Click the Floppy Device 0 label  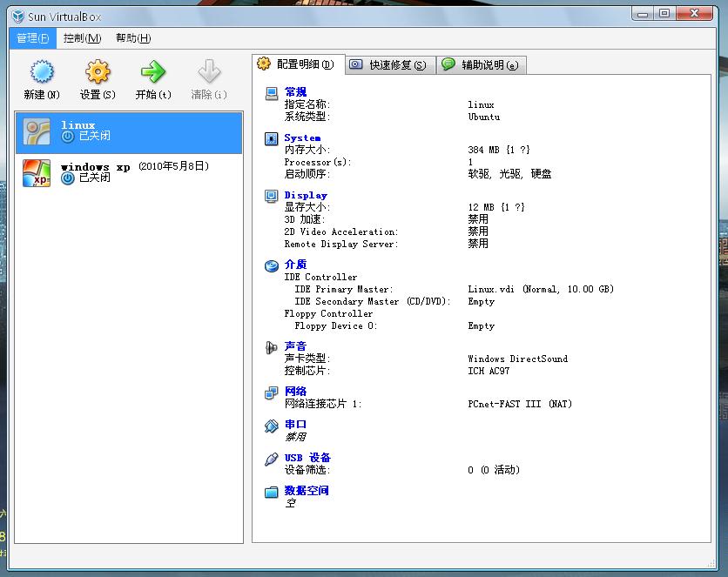[x=335, y=326]
